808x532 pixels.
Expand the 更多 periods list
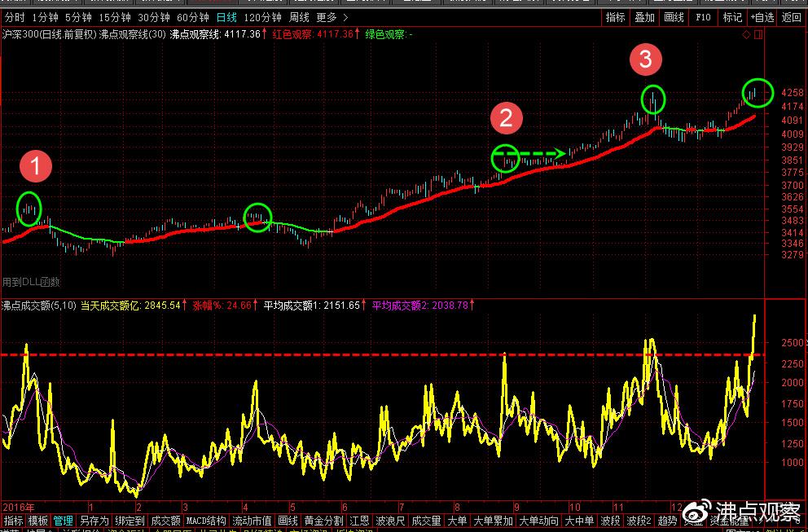tap(331, 17)
